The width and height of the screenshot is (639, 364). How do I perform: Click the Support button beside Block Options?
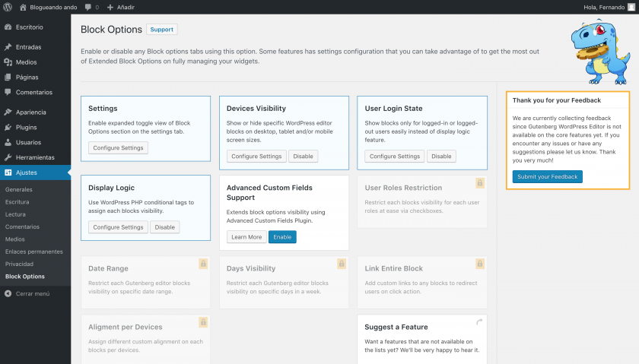point(161,30)
